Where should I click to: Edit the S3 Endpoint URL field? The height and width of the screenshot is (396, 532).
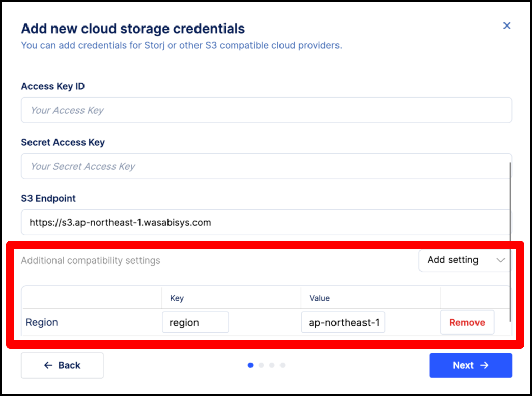(266, 222)
